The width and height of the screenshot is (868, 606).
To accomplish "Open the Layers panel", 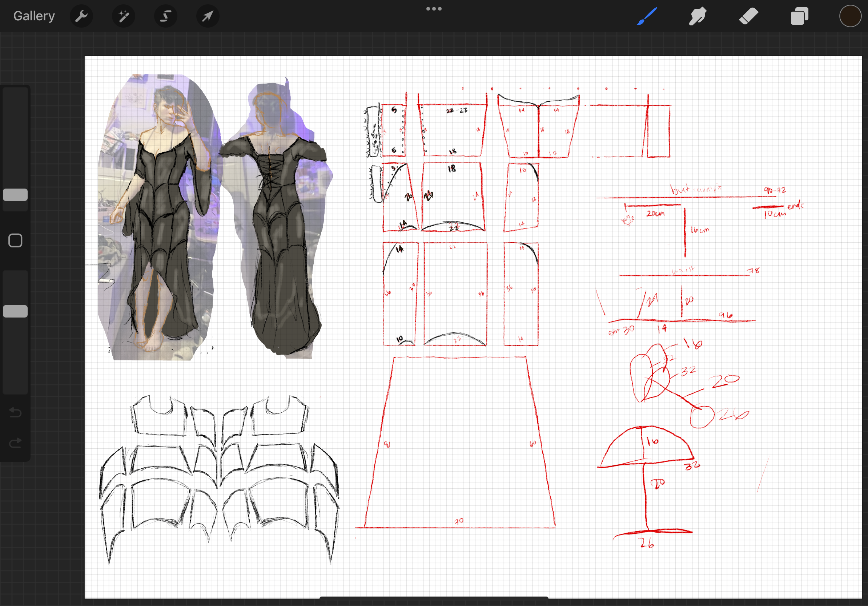I will coord(799,16).
